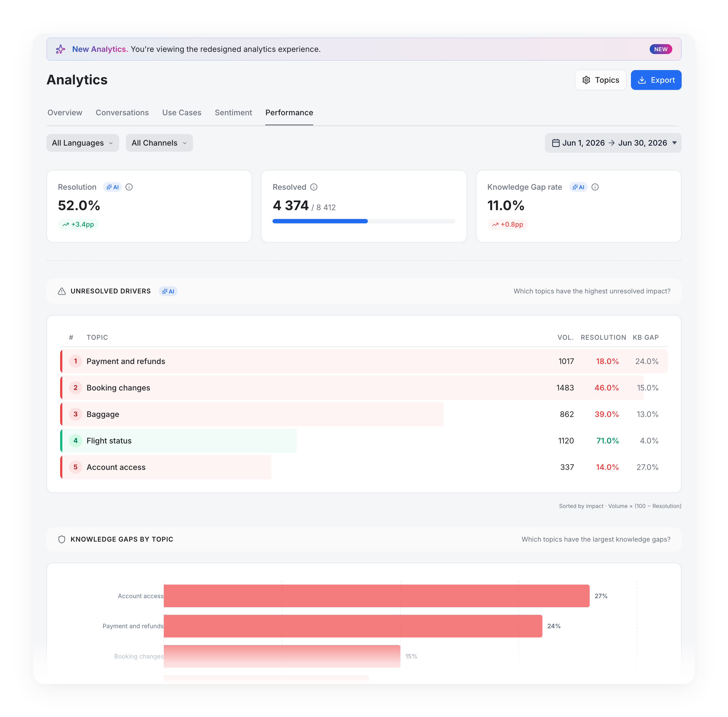728x717 pixels.
Task: Switch to the Sentiment tab
Action: [233, 113]
